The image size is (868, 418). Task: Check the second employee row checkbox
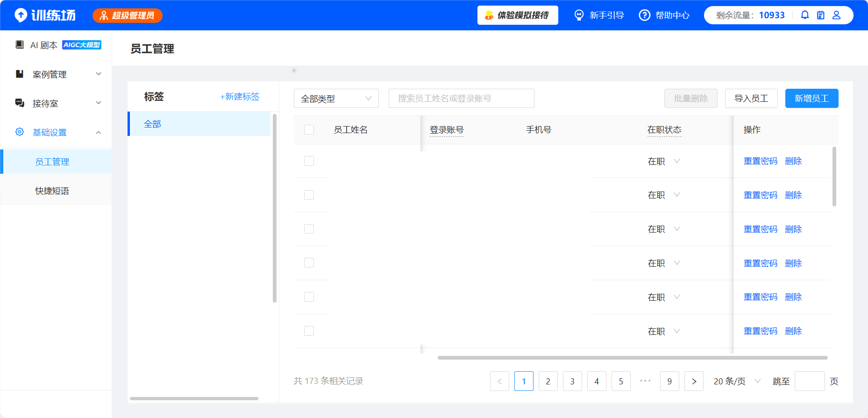309,195
